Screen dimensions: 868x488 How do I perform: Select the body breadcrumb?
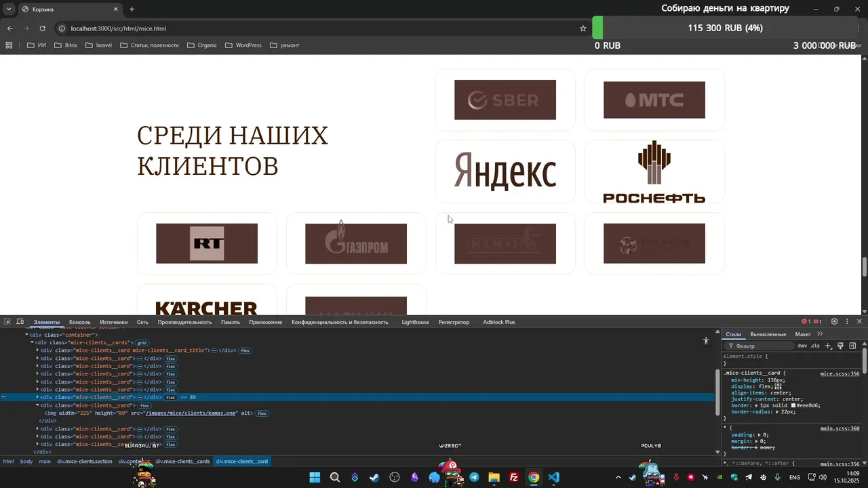(26, 462)
